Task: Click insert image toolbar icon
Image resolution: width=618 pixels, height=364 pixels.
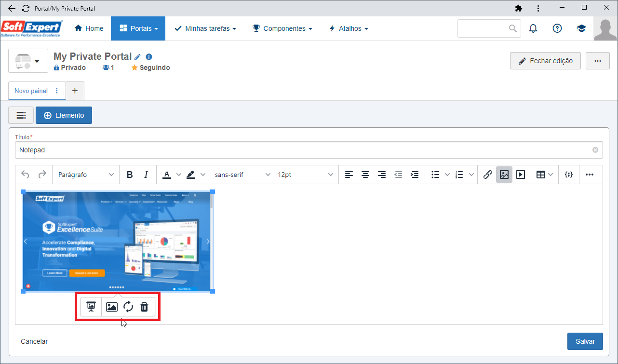Action: [504, 175]
